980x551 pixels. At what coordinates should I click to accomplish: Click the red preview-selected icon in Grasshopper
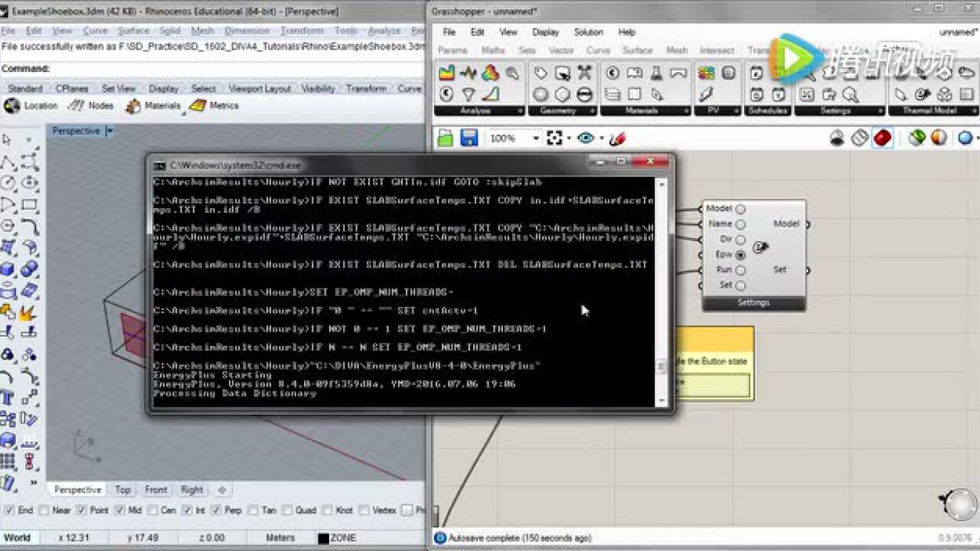pyautogui.click(x=883, y=138)
